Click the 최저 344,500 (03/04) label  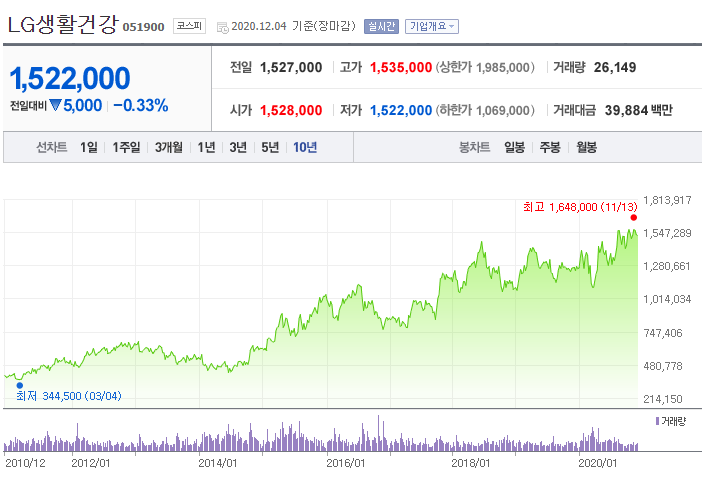[68, 396]
